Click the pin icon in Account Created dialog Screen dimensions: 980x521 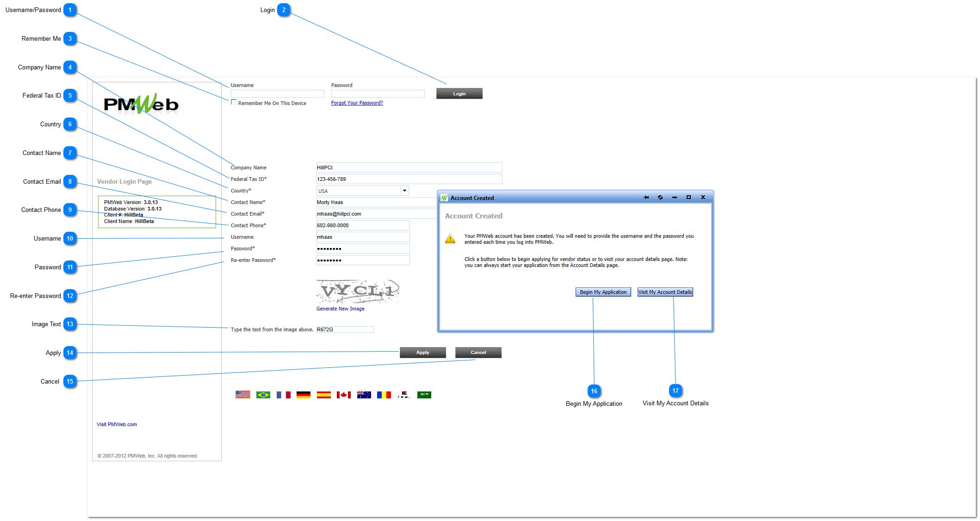646,198
